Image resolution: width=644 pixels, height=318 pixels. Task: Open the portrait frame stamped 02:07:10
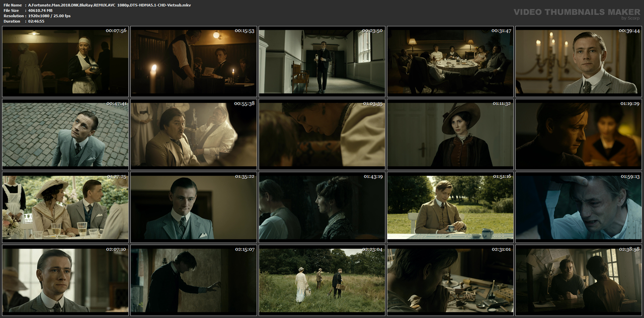coord(65,280)
